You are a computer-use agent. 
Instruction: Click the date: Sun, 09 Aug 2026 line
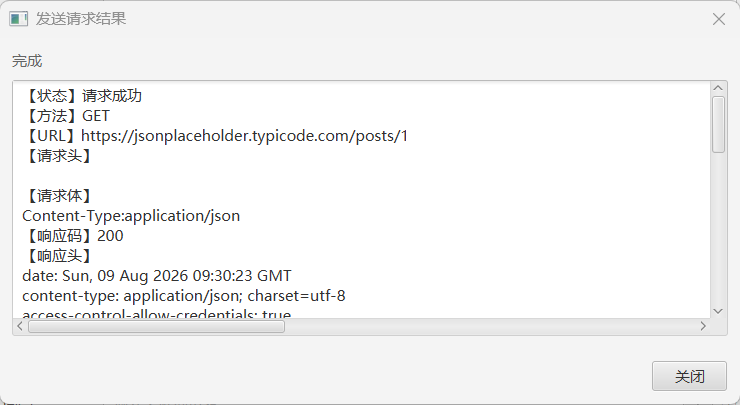157,276
